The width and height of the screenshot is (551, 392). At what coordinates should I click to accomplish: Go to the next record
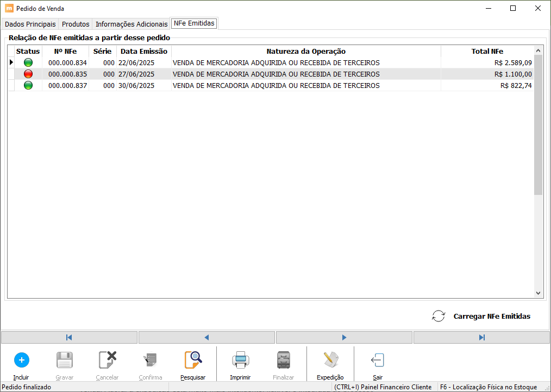pos(344,337)
